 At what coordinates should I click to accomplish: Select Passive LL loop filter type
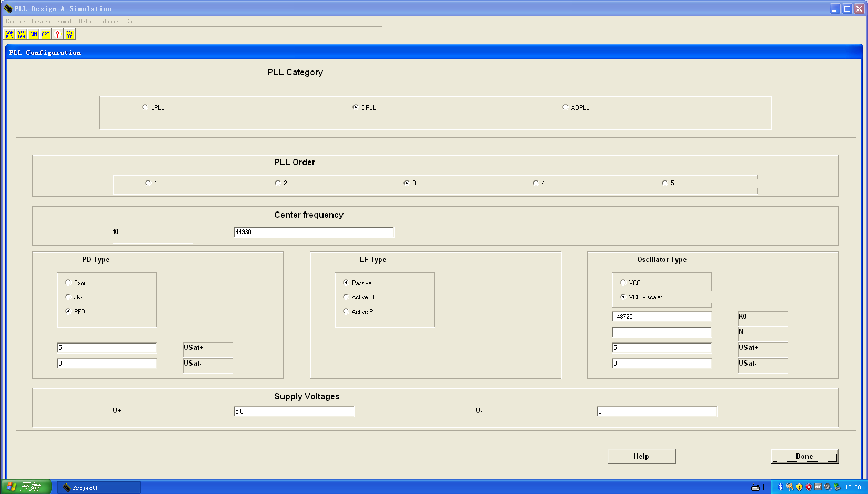pos(346,283)
